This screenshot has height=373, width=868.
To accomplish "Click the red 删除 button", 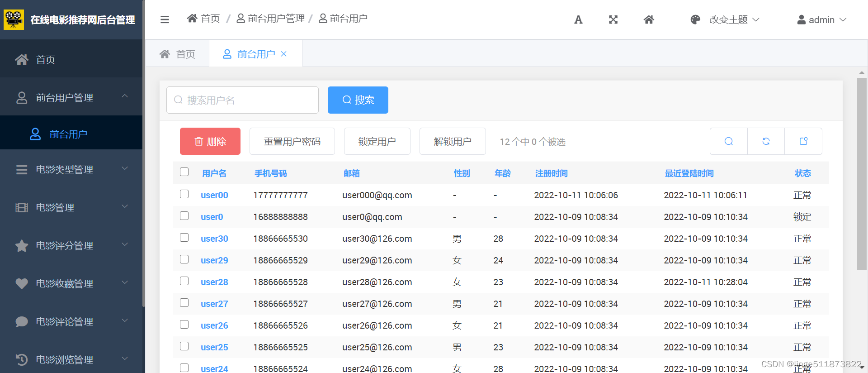I will coord(210,141).
